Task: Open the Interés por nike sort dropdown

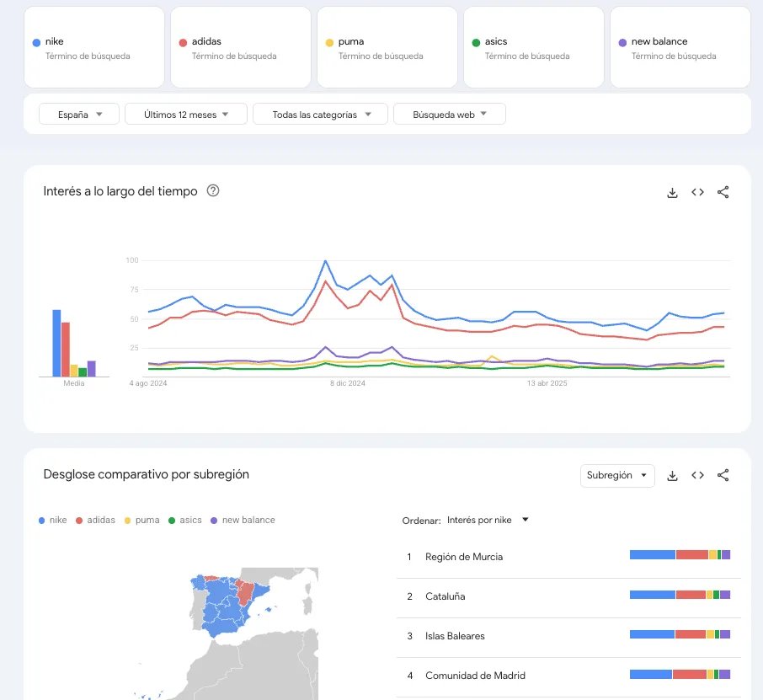Action: click(488, 520)
